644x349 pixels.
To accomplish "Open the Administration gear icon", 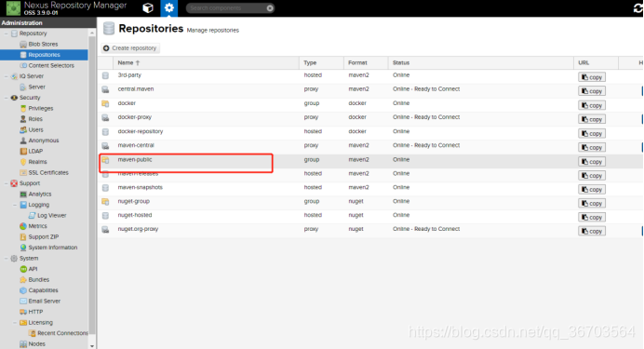I will click(168, 7).
